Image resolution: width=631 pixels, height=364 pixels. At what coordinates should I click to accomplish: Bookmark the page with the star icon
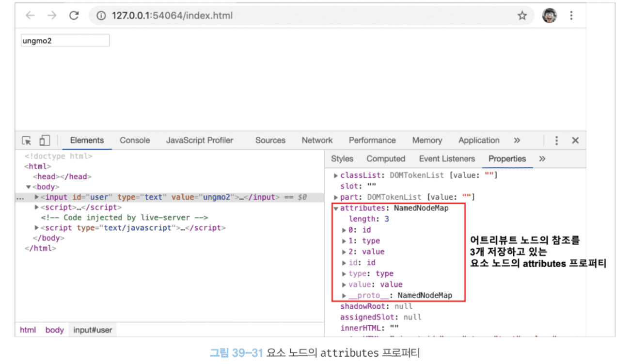point(522,16)
